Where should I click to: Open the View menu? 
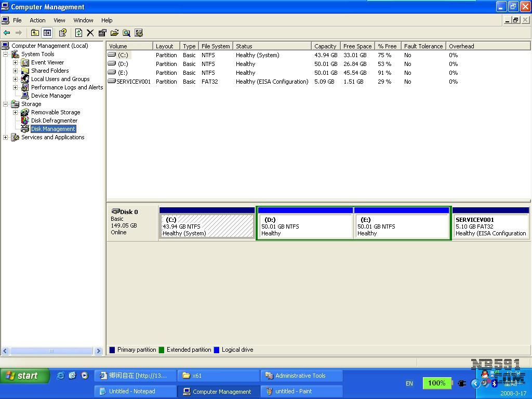pyautogui.click(x=59, y=20)
